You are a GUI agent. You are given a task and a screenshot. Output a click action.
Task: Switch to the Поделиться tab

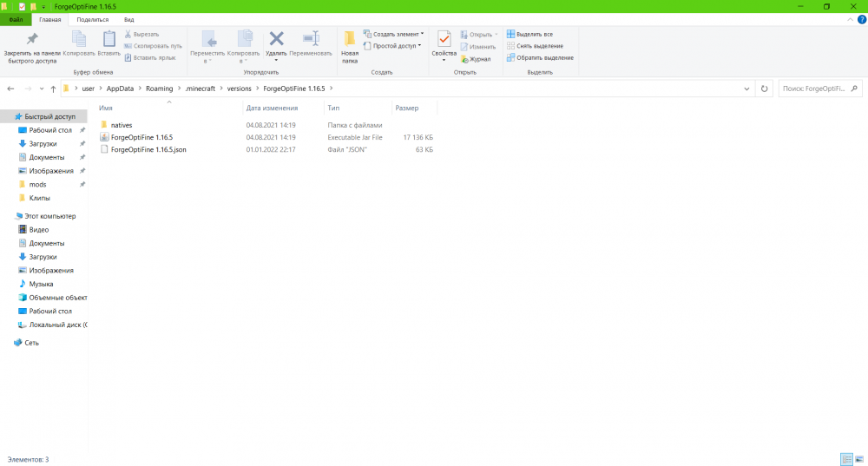tap(93, 19)
